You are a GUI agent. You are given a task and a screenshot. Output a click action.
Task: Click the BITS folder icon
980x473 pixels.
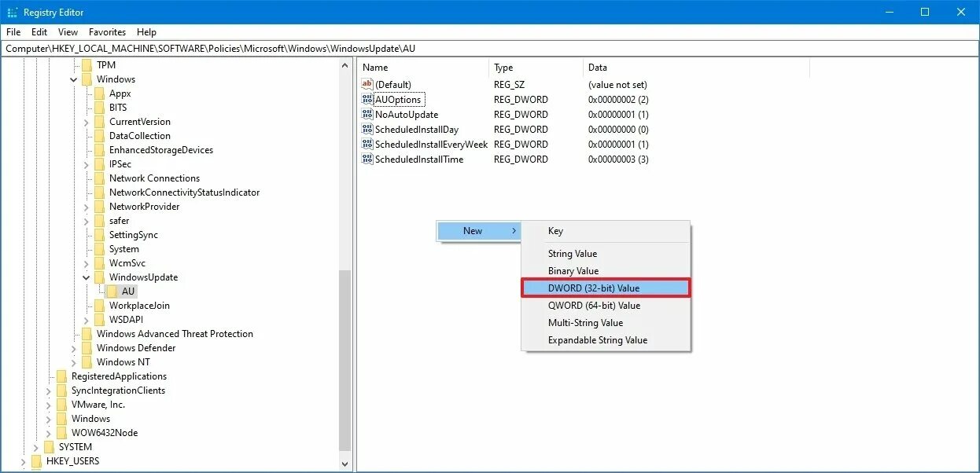[99, 108]
